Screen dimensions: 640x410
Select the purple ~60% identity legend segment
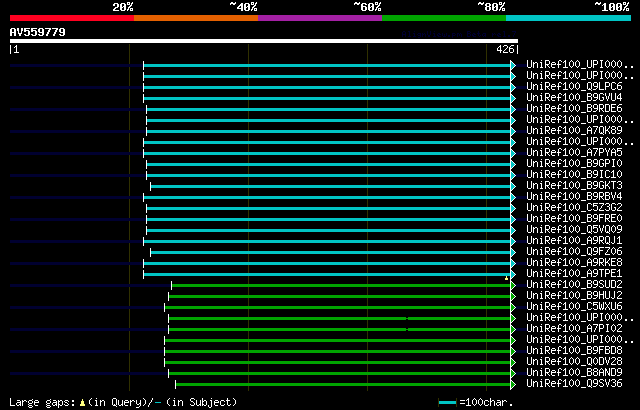320,18
